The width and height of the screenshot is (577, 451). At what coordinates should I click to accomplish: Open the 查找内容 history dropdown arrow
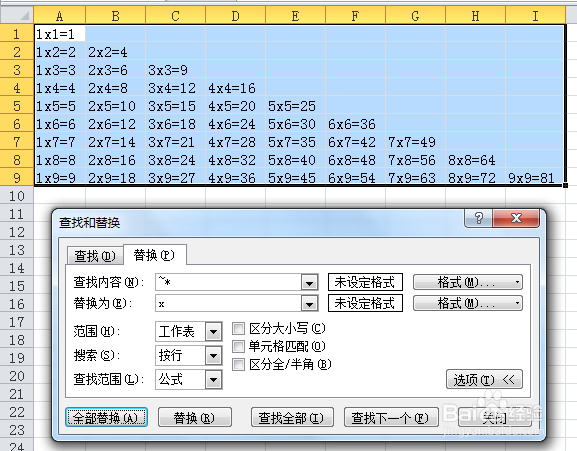(309, 283)
